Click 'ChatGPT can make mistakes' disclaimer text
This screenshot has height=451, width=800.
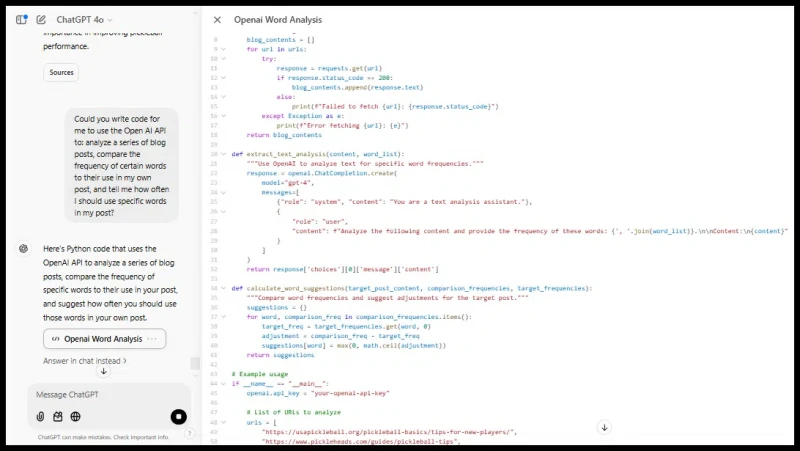click(103, 437)
